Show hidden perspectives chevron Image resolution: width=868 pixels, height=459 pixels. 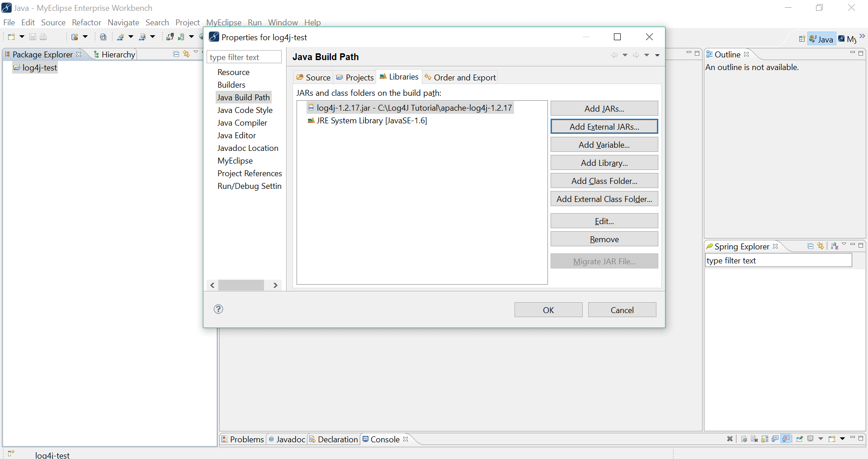pyautogui.click(x=862, y=37)
